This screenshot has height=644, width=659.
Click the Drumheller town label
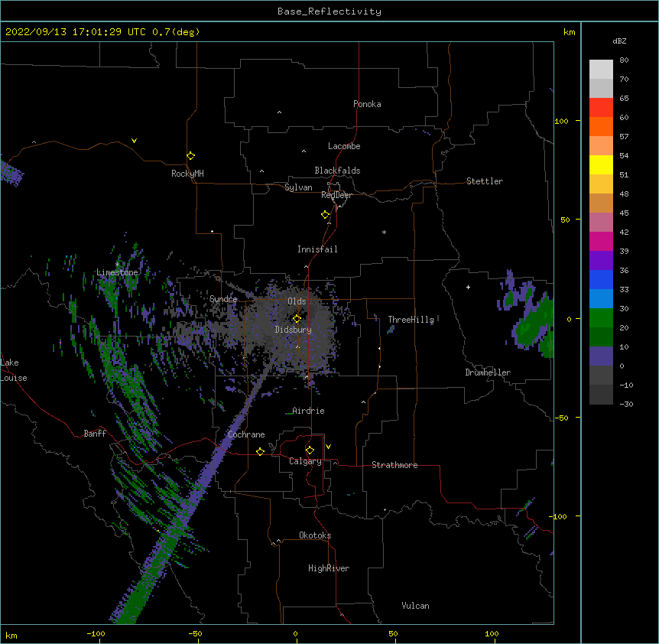488,372
